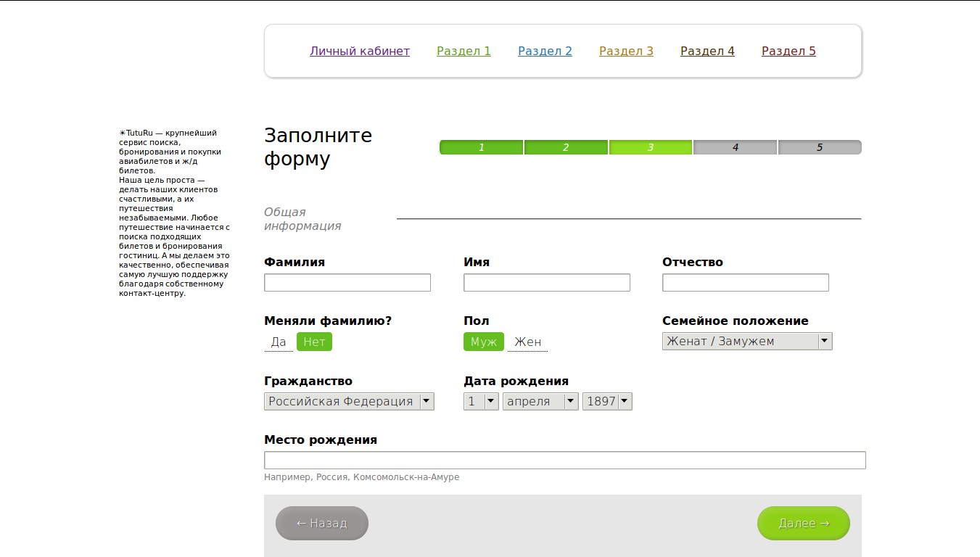
Task: Focus the Фамилия input field
Action: pos(347,283)
